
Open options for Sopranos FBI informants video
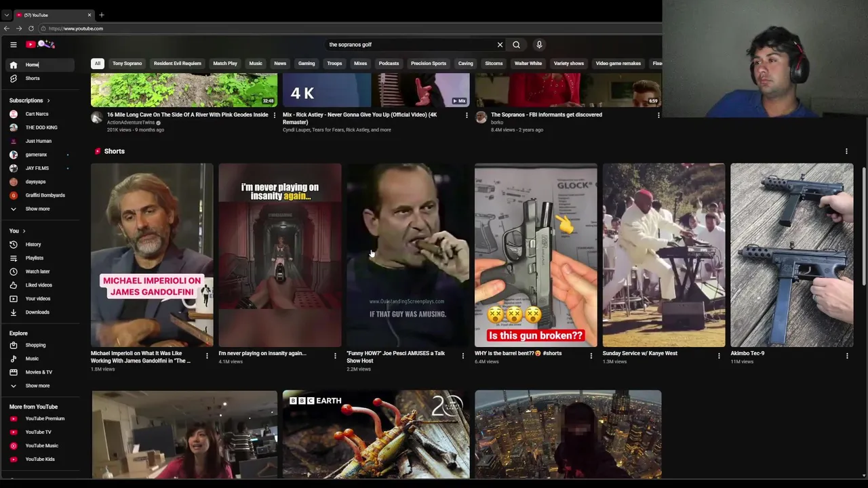(658, 115)
